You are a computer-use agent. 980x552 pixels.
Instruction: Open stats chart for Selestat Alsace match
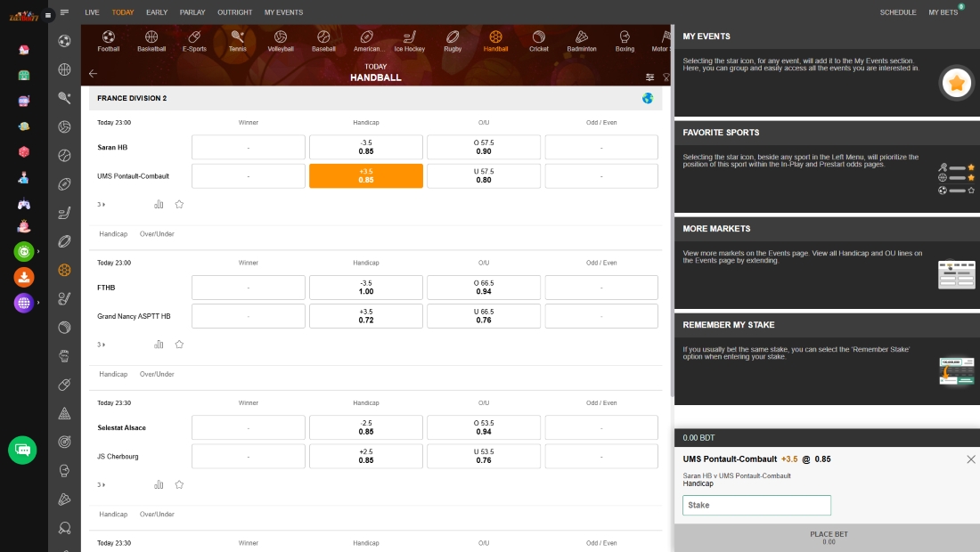(x=159, y=484)
